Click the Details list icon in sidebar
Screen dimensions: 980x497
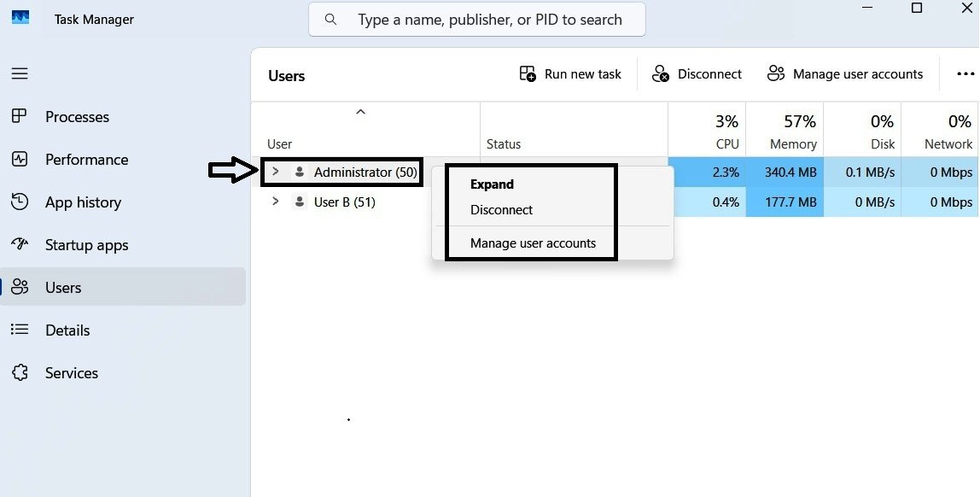(x=20, y=330)
